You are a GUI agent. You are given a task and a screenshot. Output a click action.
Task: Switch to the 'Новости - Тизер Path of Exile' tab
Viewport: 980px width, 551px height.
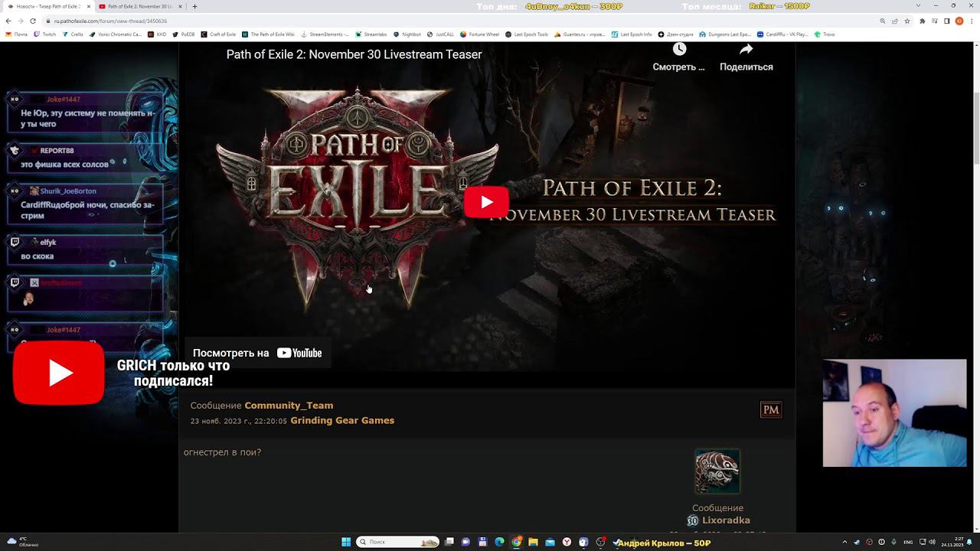pos(47,6)
